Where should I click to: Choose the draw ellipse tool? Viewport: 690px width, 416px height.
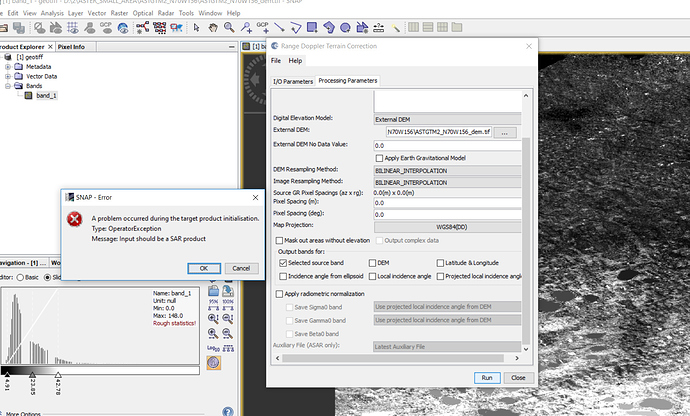tap(345, 28)
